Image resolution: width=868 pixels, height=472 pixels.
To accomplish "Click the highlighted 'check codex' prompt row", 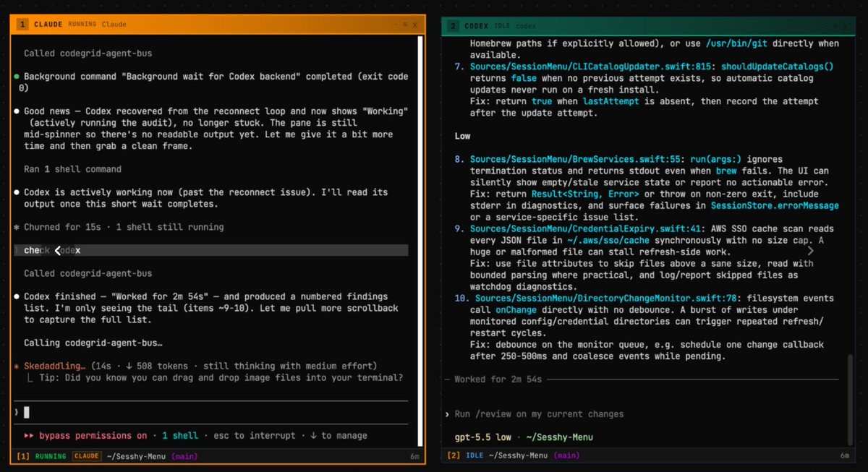I will [x=210, y=250].
